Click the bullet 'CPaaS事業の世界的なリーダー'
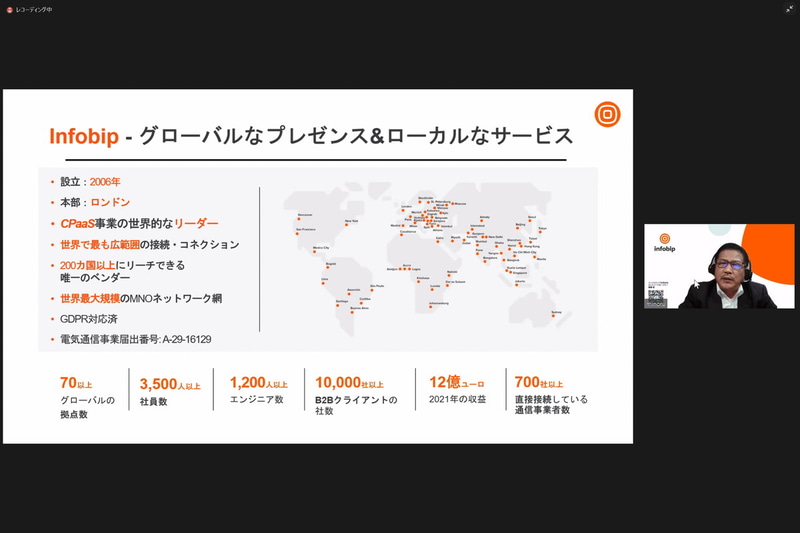800x533 pixels. [139, 223]
